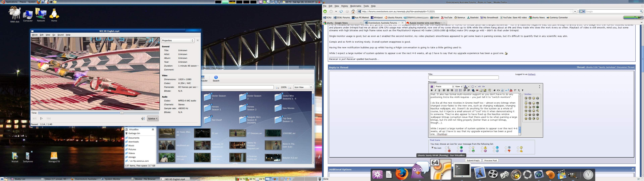Image resolution: width=644 pixels, height=181 pixels.
Task: Open Firefox Bookmarks menu
Action: click(356, 6)
